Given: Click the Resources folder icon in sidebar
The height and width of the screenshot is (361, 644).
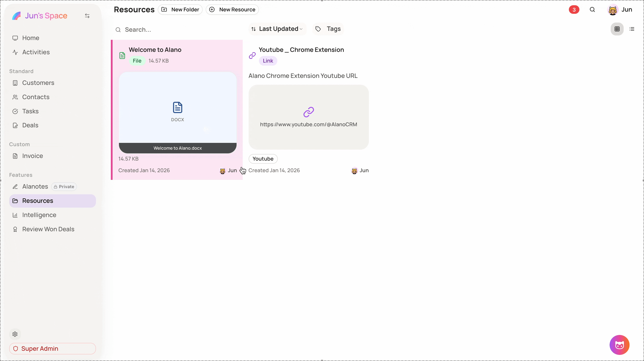Looking at the screenshot, I should 15,201.
